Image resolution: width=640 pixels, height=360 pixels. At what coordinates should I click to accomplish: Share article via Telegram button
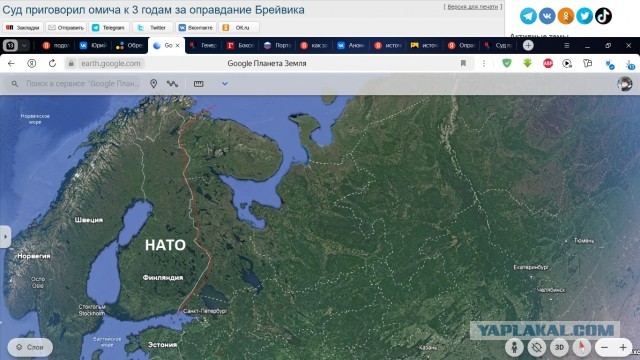(109, 27)
